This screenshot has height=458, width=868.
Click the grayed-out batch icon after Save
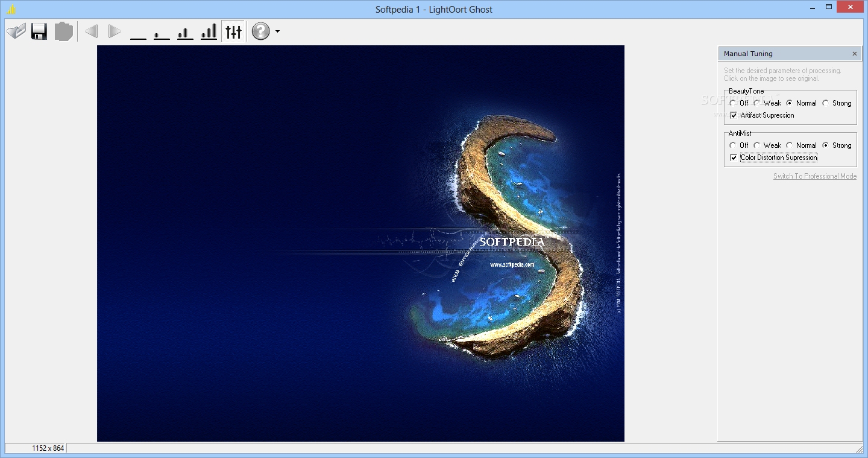point(63,31)
